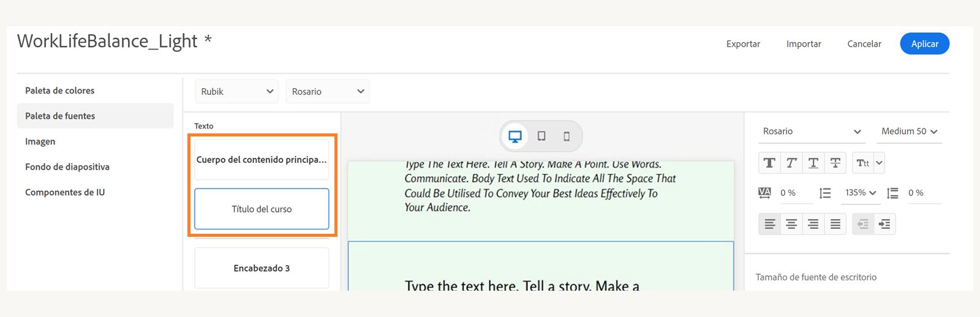This screenshot has height=317, width=980.
Task: Click the Exportar link
Action: click(x=743, y=44)
